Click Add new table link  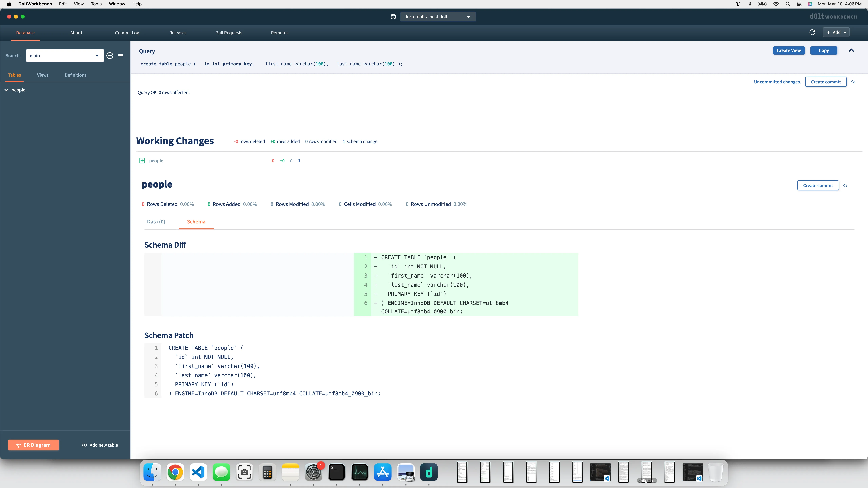point(100,445)
